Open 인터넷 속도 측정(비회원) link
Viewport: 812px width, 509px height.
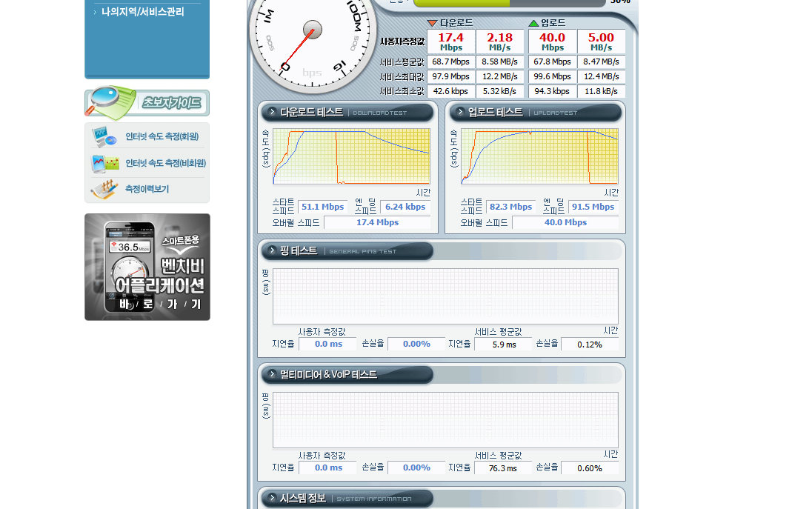165,162
